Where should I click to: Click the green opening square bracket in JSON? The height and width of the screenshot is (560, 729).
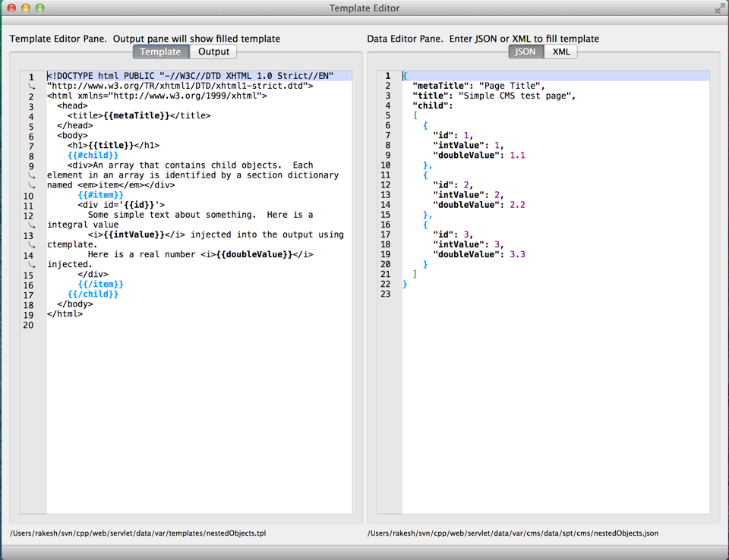click(415, 115)
